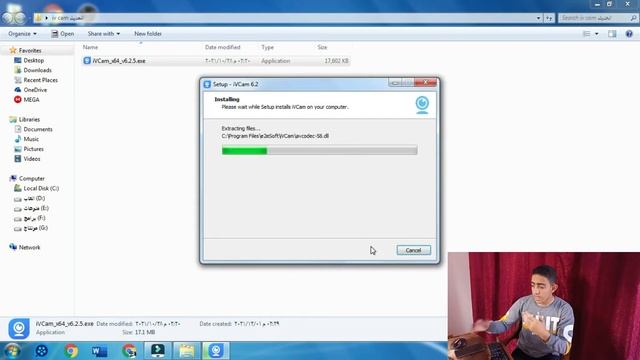Click the Network icon in sidebar
The width and height of the screenshot is (640, 360).
click(x=13, y=247)
